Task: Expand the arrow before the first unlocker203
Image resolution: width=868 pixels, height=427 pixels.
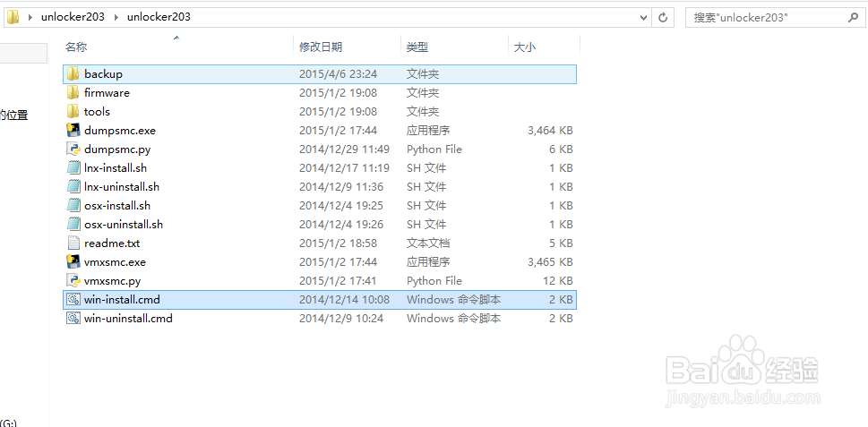Action: click(x=30, y=17)
